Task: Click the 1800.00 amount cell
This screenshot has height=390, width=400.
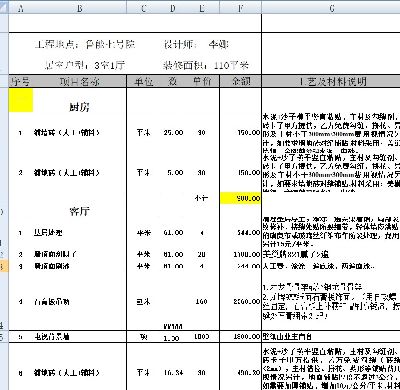Action: 240,337
